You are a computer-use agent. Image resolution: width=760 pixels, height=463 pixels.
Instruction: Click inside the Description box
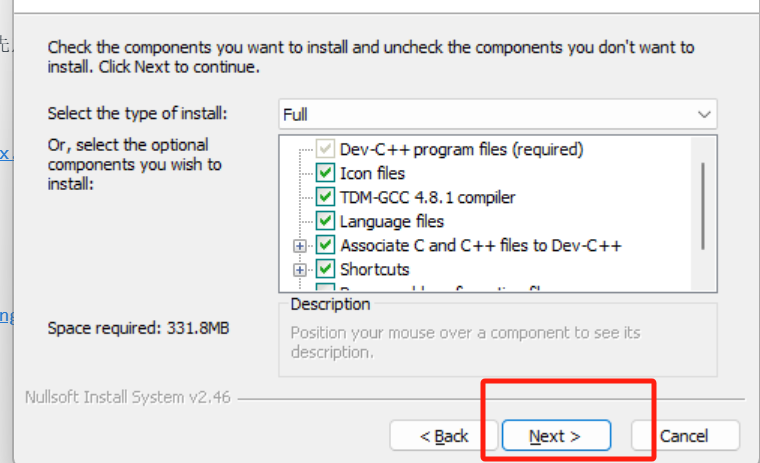[x=497, y=343]
